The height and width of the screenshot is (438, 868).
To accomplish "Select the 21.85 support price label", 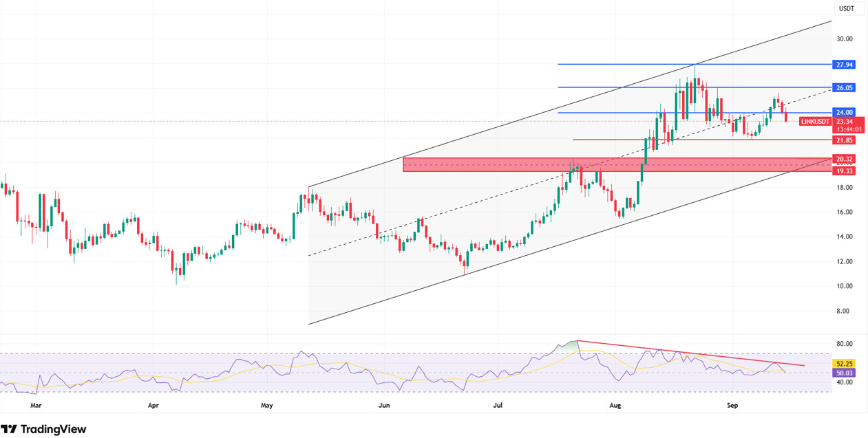I will (x=844, y=140).
